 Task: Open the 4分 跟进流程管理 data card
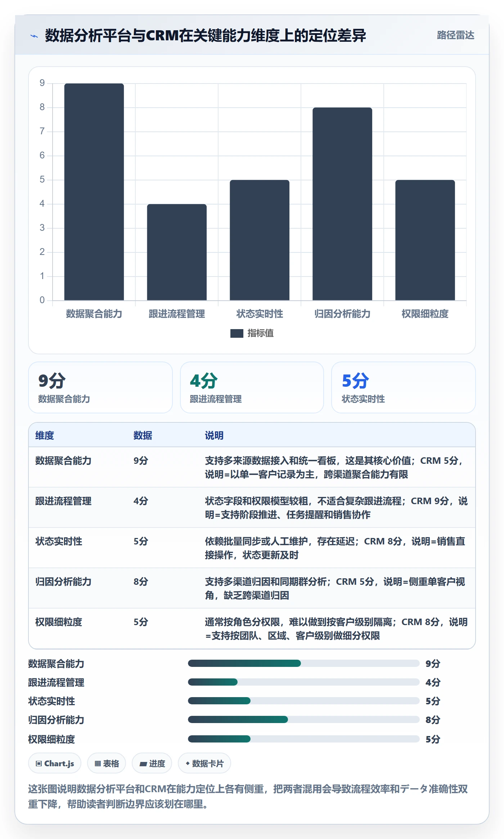pos(252,387)
